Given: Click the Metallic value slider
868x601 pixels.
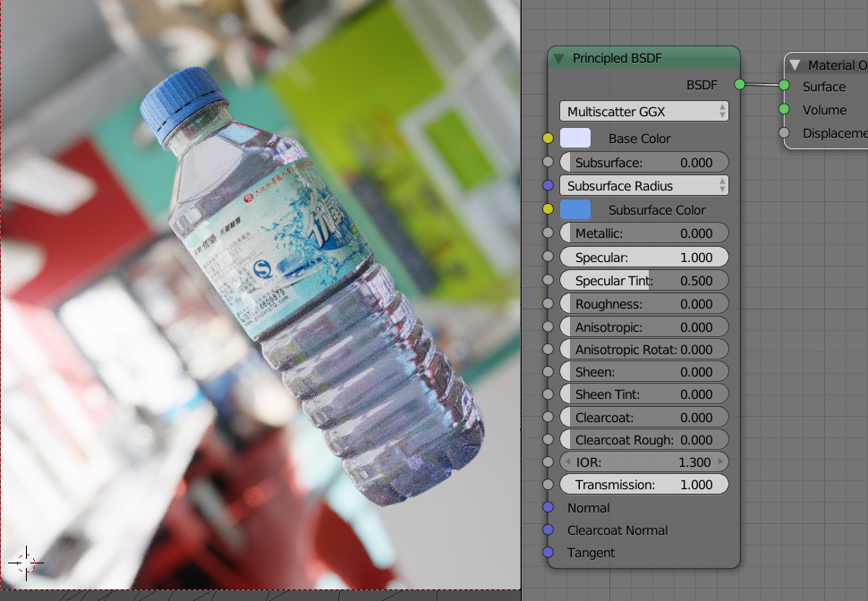Looking at the screenshot, I should click(x=644, y=233).
